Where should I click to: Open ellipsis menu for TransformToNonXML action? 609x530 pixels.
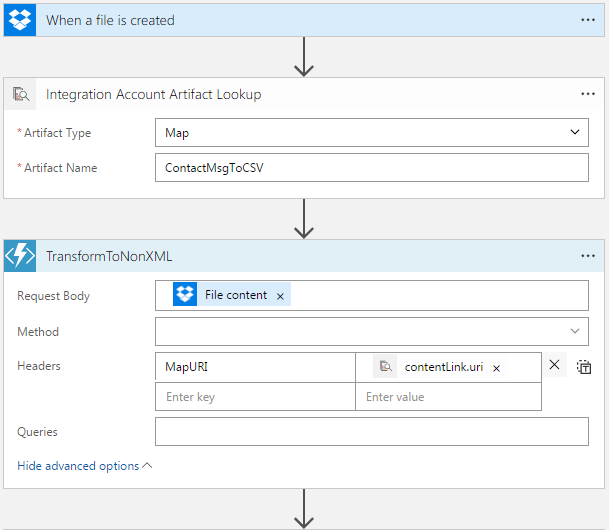pyautogui.click(x=588, y=256)
